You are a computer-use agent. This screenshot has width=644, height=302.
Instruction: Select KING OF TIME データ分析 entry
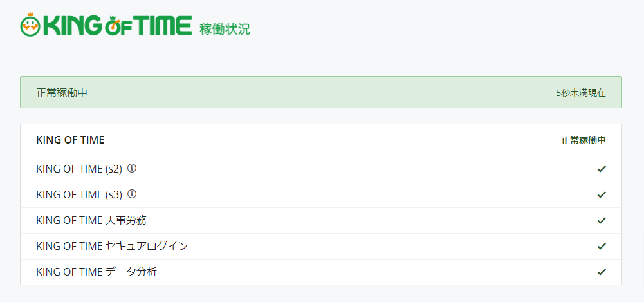point(97,272)
